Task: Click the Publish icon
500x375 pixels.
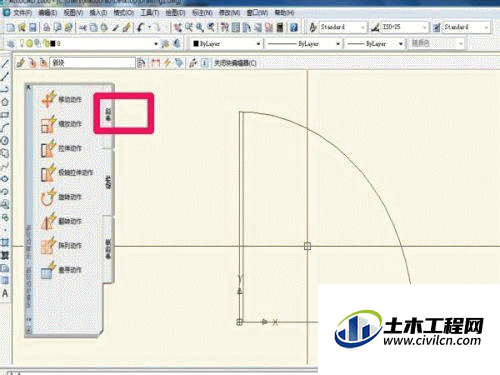Action: 68,27
